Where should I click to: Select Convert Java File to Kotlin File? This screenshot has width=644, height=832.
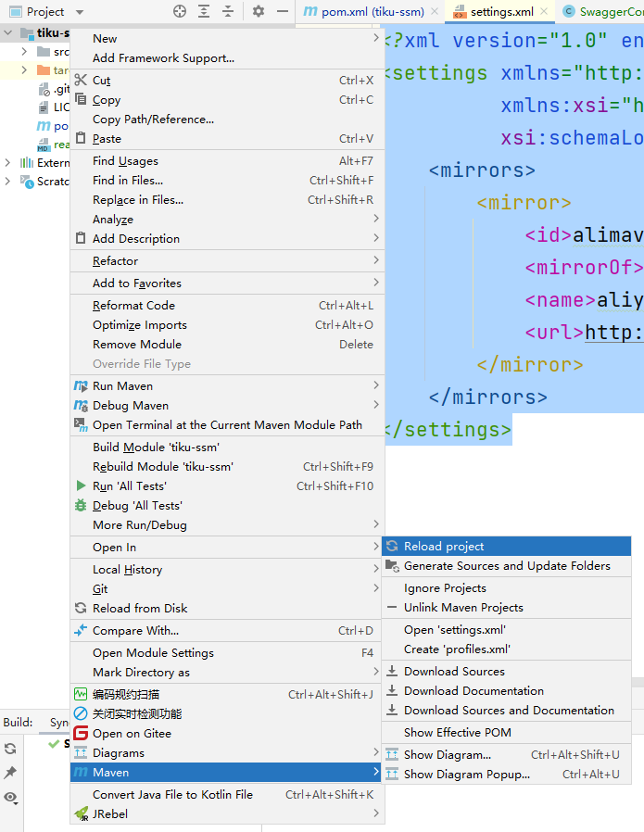tap(227, 794)
